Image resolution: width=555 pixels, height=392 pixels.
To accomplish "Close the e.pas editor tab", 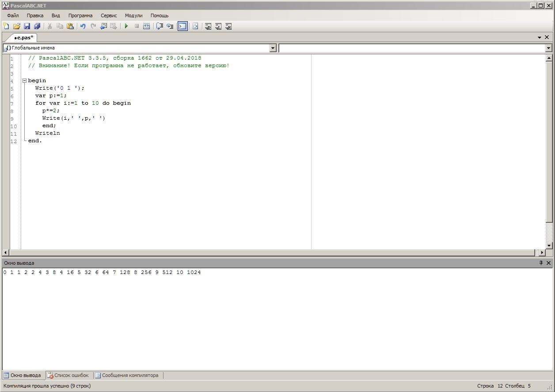I will coord(547,38).
